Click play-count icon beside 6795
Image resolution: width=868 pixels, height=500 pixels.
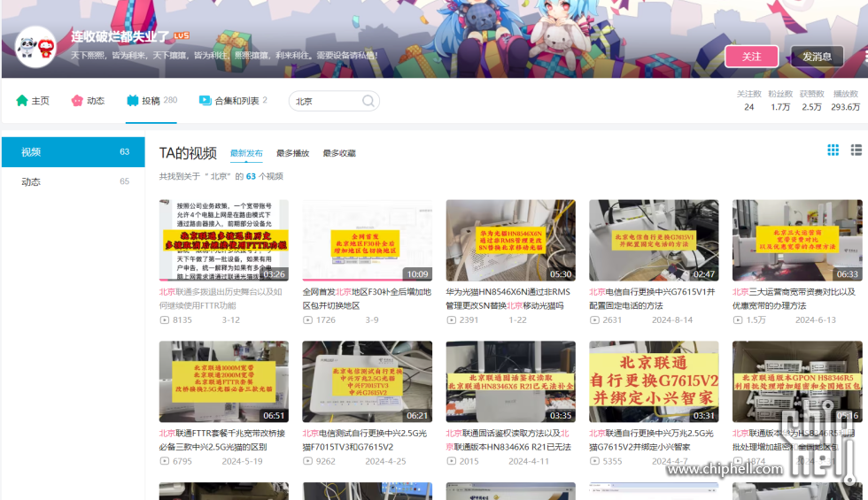pos(165,461)
